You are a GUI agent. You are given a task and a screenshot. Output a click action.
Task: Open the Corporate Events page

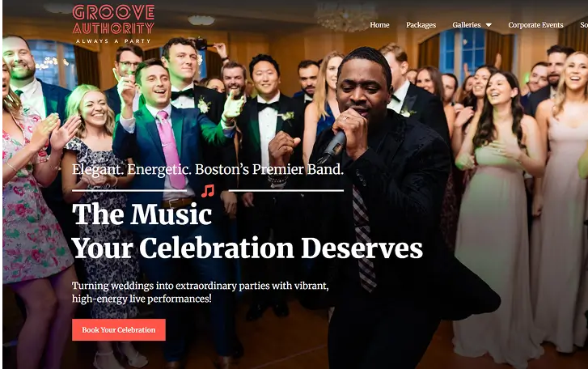coord(535,25)
